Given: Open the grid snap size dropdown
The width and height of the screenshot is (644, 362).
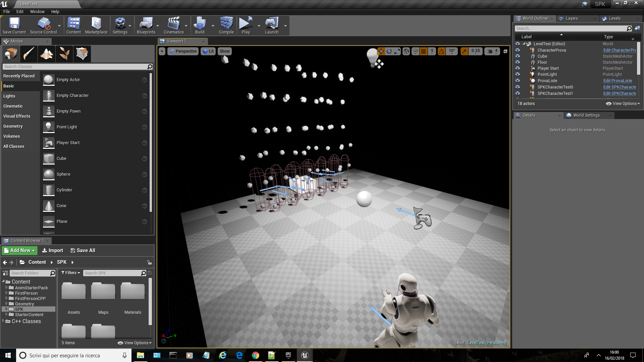Looking at the screenshot, I should (x=432, y=51).
